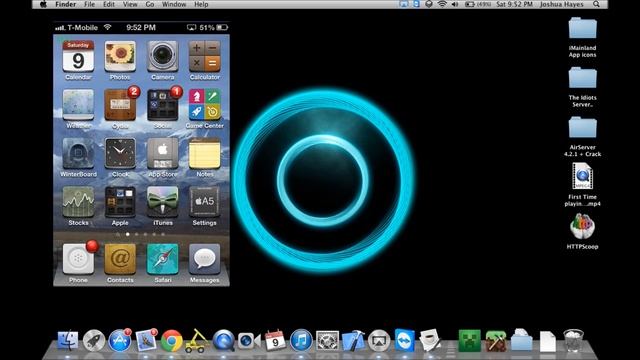Open the Apple menu

click(x=43, y=4)
